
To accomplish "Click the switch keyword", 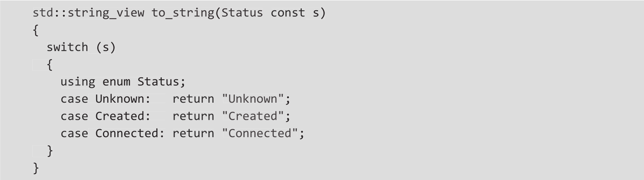I will click(x=67, y=47).
